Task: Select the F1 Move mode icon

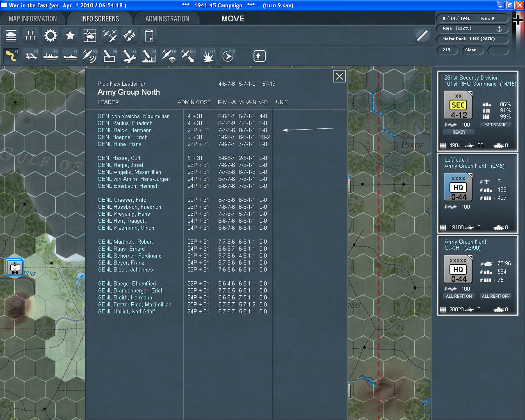Action: point(11,55)
